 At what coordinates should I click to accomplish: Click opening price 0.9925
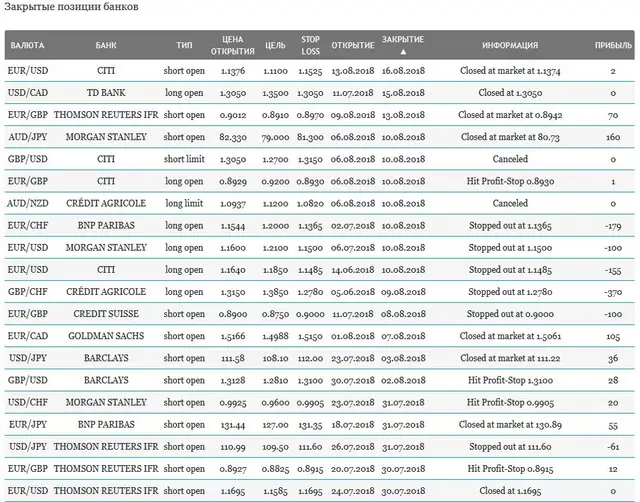(233, 402)
